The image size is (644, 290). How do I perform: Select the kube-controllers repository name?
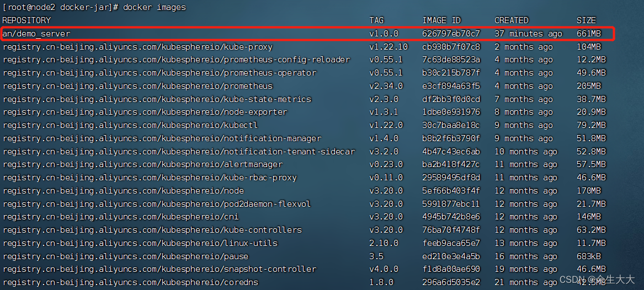pyautogui.click(x=152, y=230)
